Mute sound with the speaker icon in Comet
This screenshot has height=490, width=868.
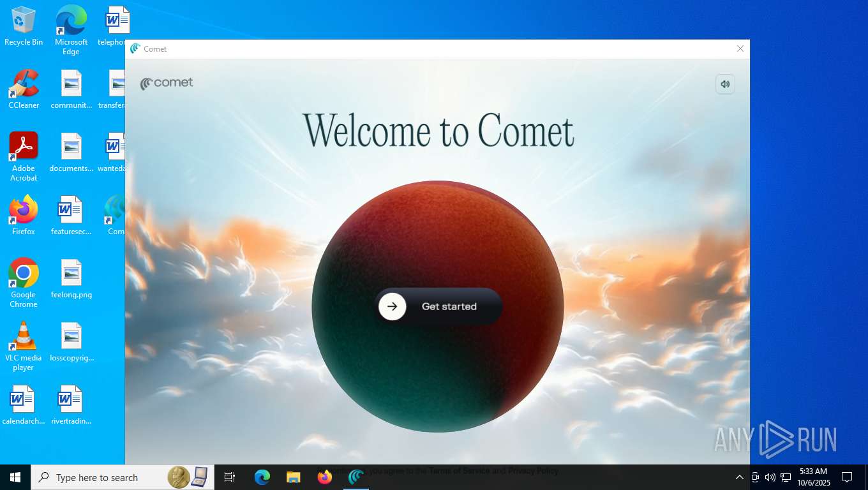725,84
